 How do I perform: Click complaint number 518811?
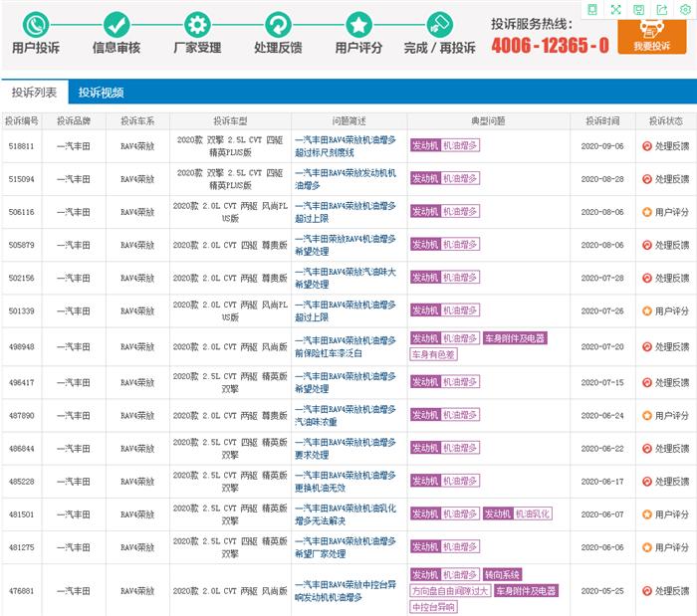tap(21, 146)
